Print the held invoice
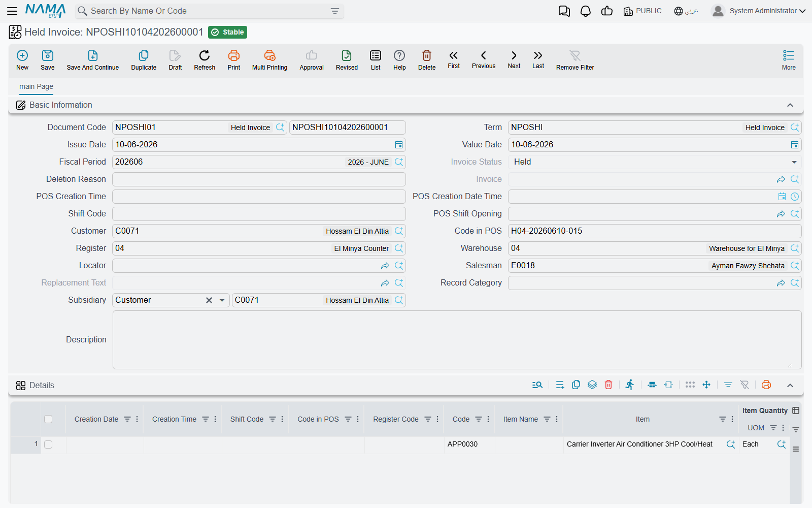Screen dimensions: 812x508 coord(234,60)
